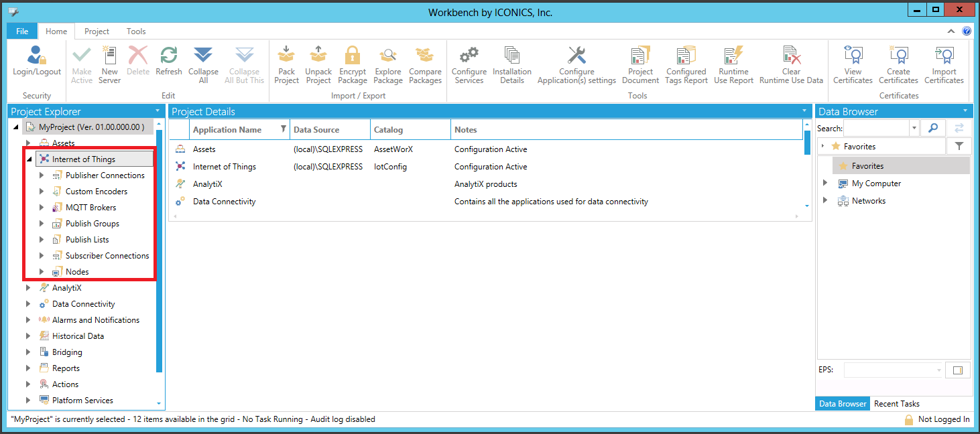
Task: Select the Platform Services tree item
Action: point(82,401)
